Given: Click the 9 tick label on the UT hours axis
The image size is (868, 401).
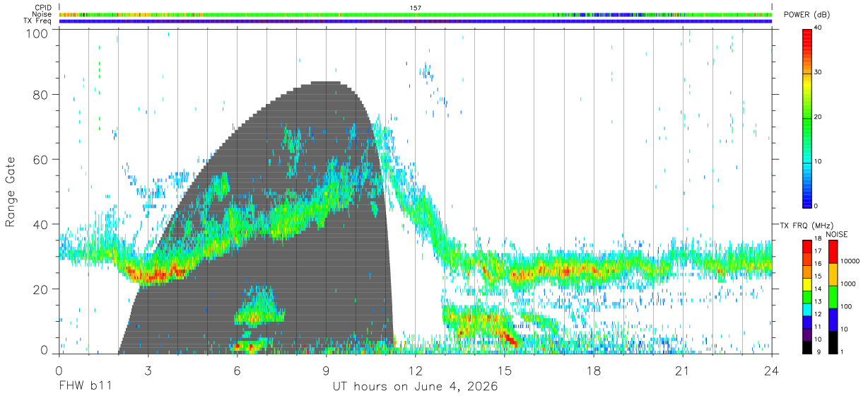Looking at the screenshot, I should click(x=327, y=370).
